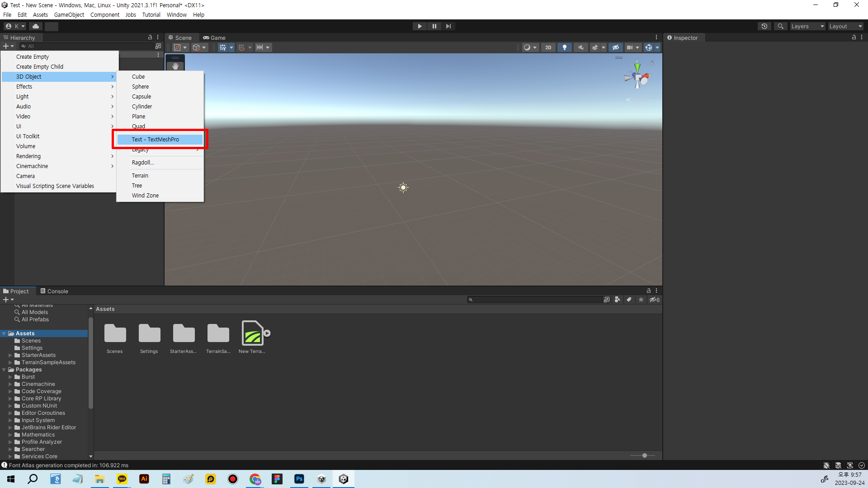This screenshot has height=488, width=868.
Task: Collapse the Packages tree section
Action: click(x=4, y=370)
